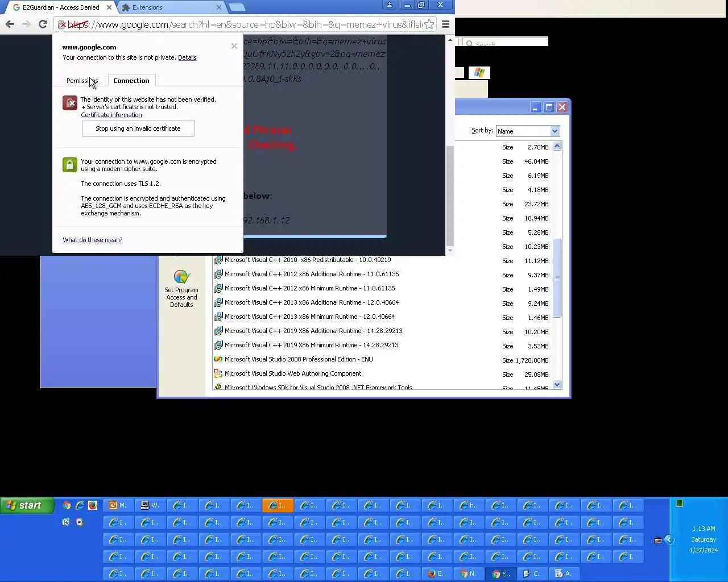Click the Visual Studio Web Authoring Component icon
Image resolution: width=728 pixels, height=582 pixels.
tap(218, 373)
